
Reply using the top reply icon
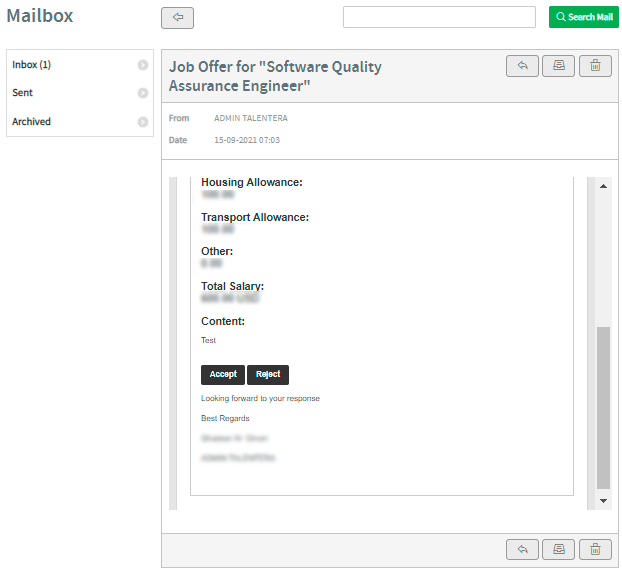(x=521, y=66)
